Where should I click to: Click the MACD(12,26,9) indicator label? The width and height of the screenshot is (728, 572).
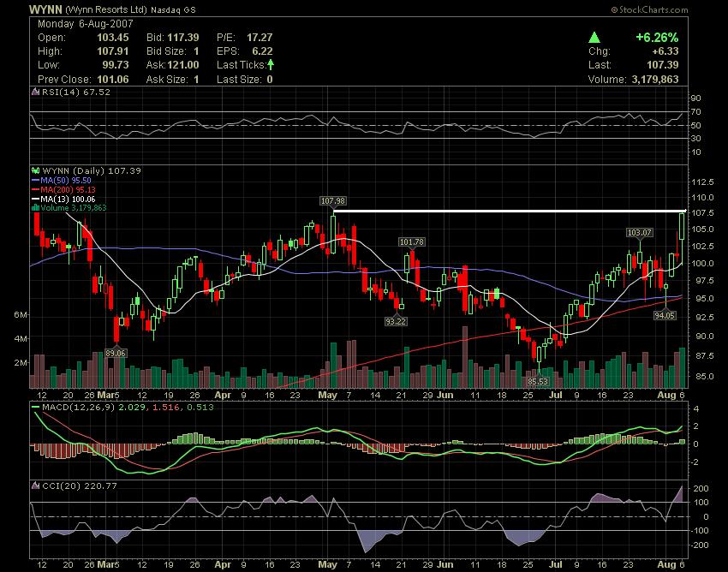(x=79, y=408)
